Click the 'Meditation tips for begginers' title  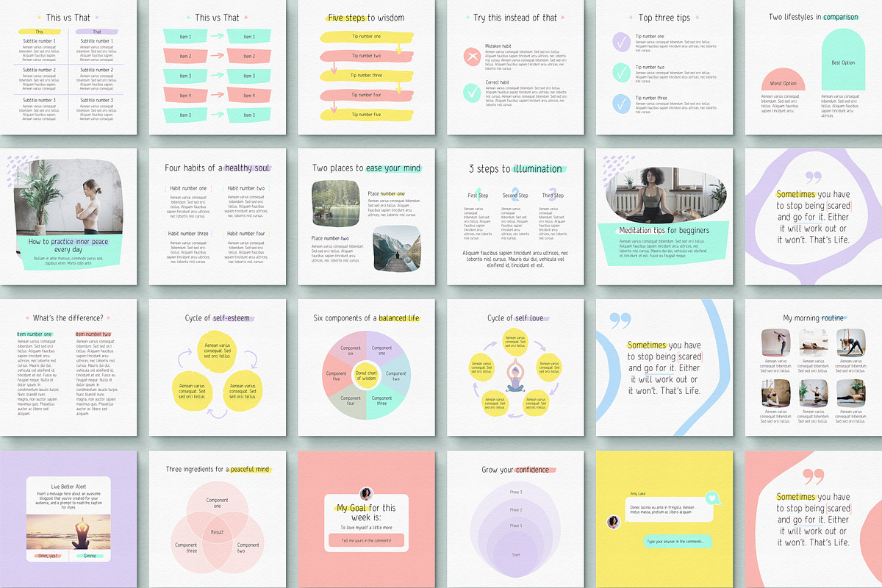click(665, 232)
